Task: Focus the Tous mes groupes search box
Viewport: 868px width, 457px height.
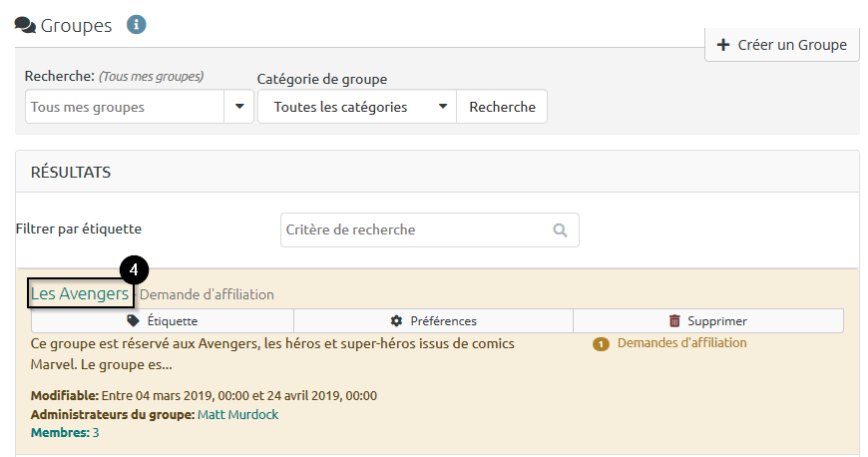Action: [125, 107]
